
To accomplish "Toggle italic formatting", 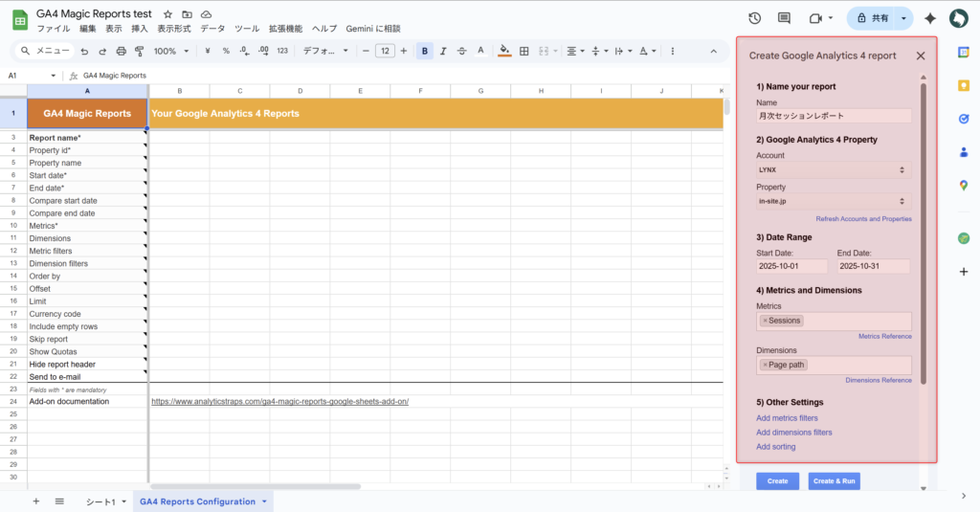I will [444, 51].
